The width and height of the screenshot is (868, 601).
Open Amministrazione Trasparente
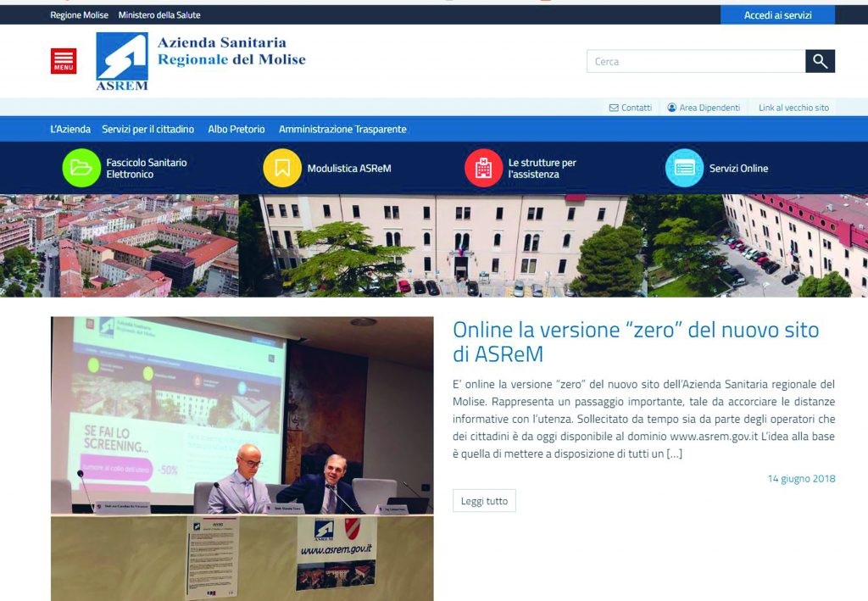click(342, 129)
